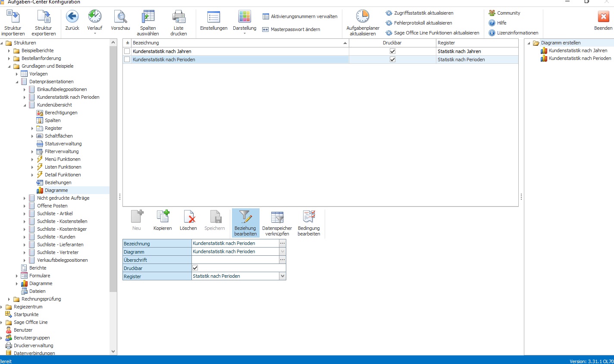This screenshot has height=364, width=614.
Task: Open the Diagramm property dropdown
Action: (x=282, y=251)
